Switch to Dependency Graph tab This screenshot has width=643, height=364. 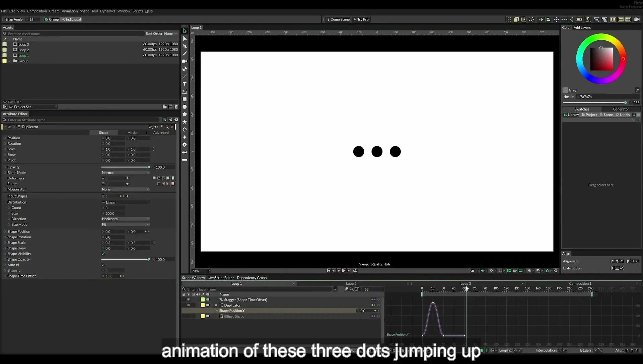252,278
